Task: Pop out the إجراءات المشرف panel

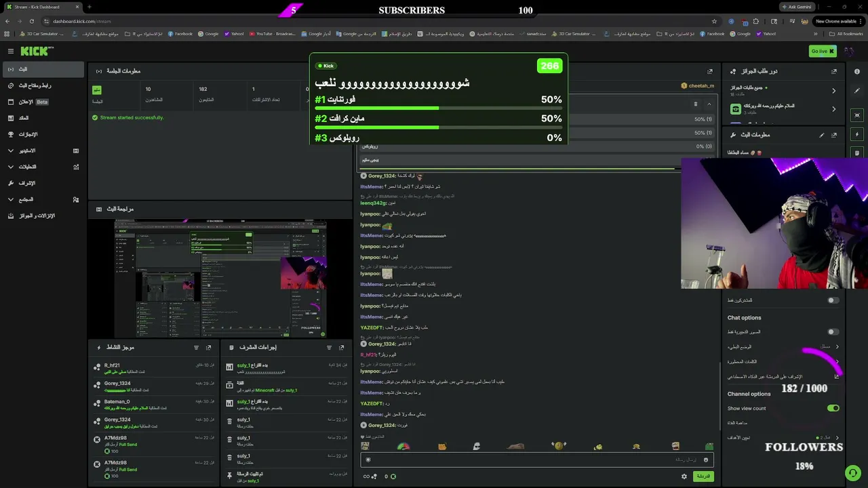Action: pos(342,348)
